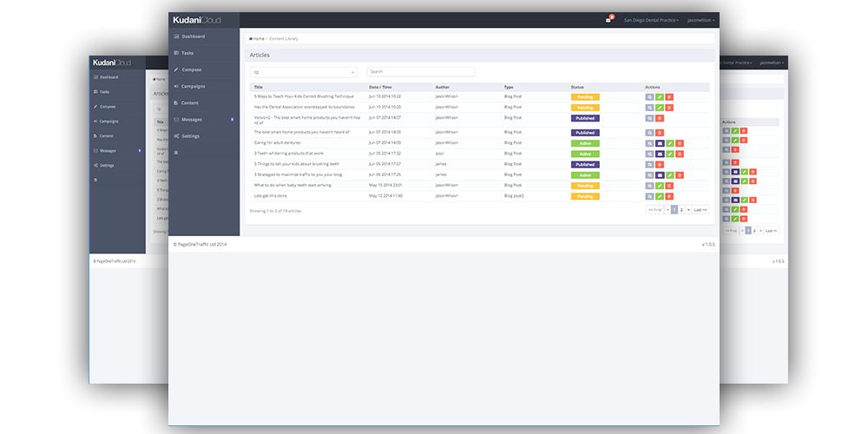The height and width of the screenshot is (434, 868).
Task: Delete the 'Has the Dental Association overstepped' article
Action: pyautogui.click(x=669, y=108)
